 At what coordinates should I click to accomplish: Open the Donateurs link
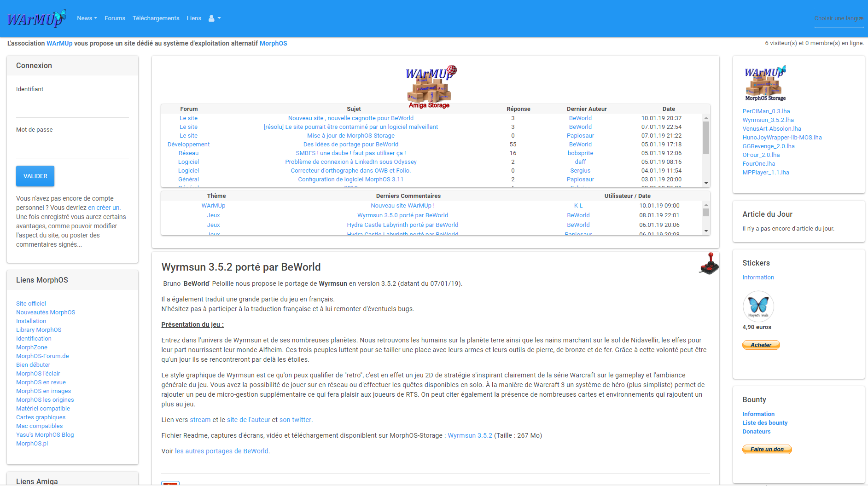[x=756, y=432]
